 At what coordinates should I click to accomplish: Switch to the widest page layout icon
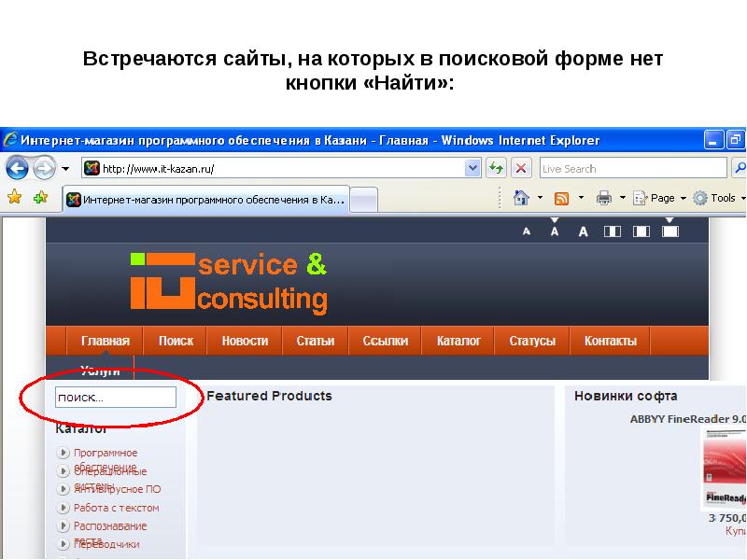click(x=669, y=230)
